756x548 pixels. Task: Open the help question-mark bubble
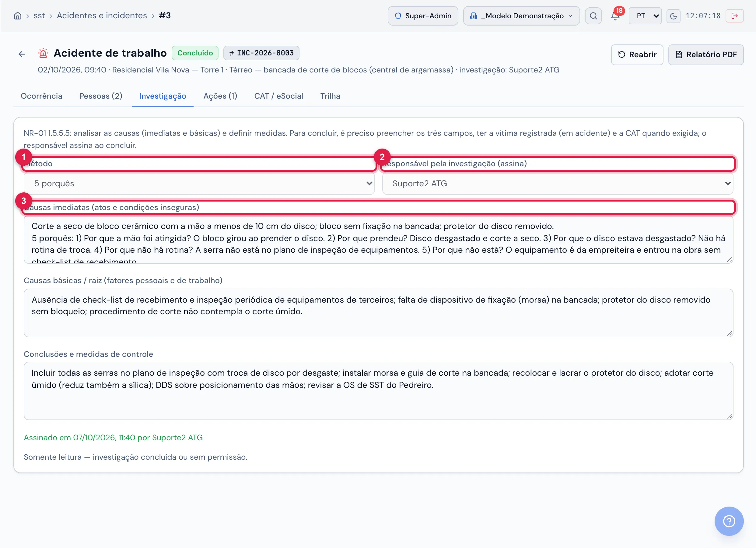coord(729,521)
